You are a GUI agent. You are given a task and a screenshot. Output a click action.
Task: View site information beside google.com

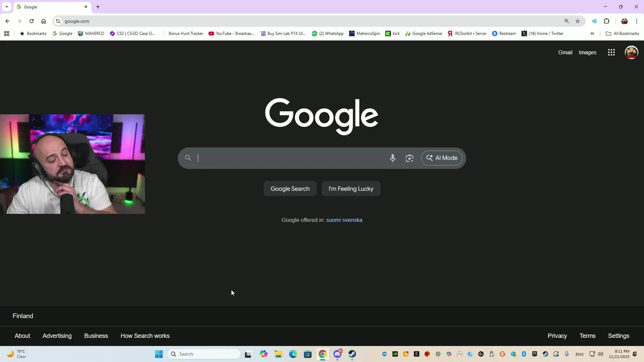click(x=58, y=21)
